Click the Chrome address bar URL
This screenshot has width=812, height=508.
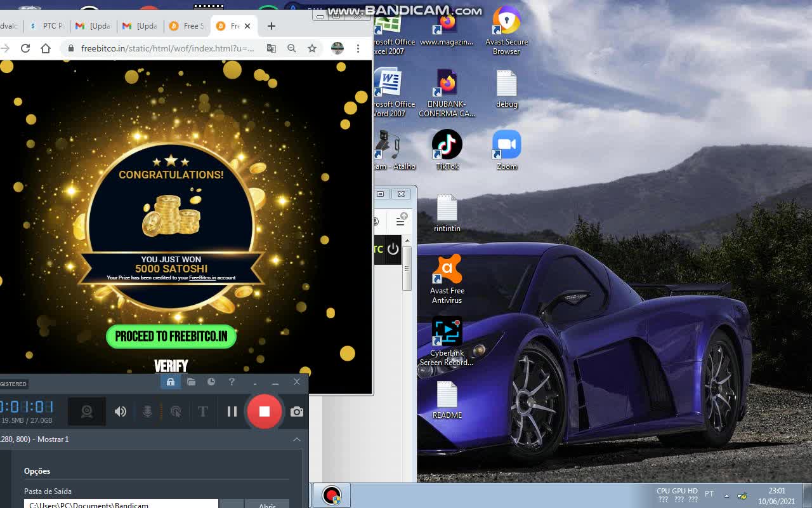[x=167, y=48]
